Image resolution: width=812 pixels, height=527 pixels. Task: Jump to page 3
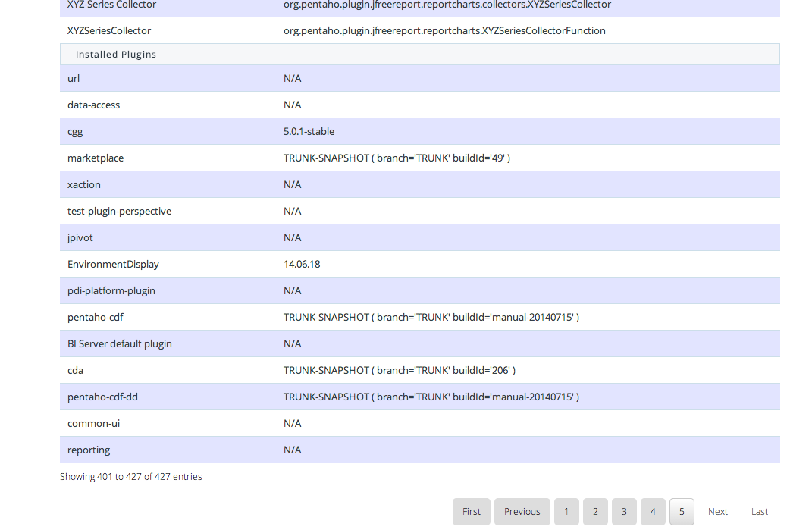coord(624,512)
